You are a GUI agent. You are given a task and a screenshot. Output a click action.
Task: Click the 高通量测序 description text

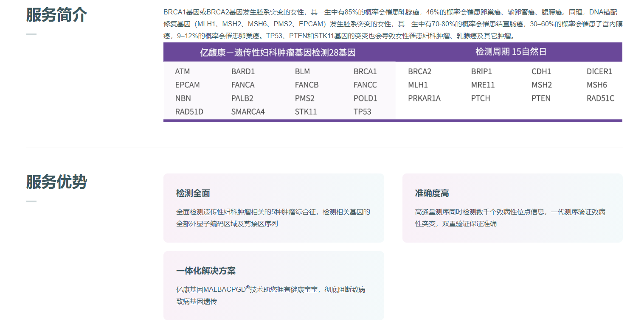click(510, 218)
